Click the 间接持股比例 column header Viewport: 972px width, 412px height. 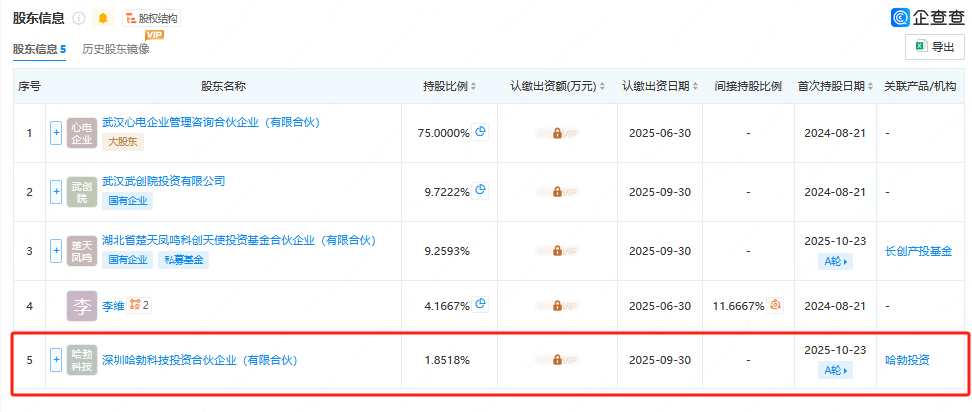748,86
